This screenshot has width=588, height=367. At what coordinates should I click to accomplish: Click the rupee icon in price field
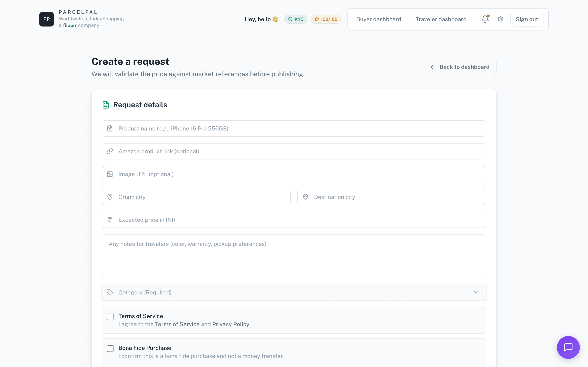[x=110, y=220]
